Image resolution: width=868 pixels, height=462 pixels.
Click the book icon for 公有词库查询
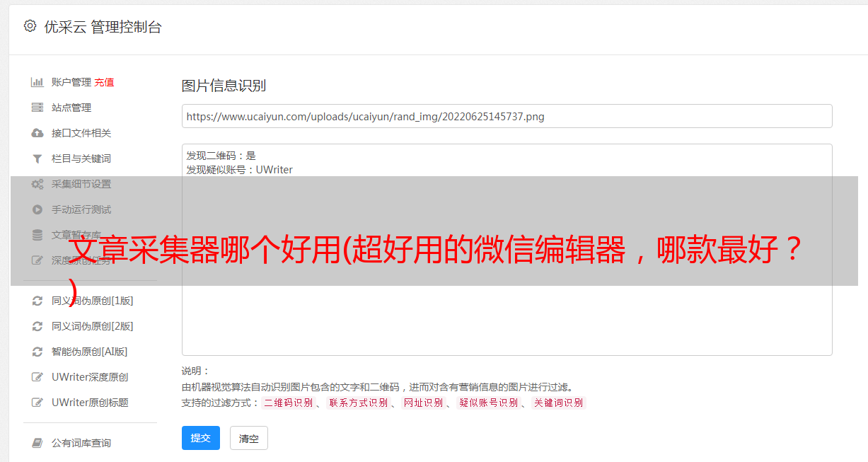37,443
